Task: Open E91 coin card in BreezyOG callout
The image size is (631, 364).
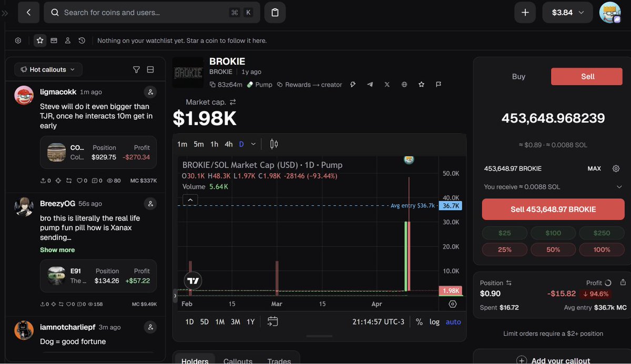Action: pos(98,276)
